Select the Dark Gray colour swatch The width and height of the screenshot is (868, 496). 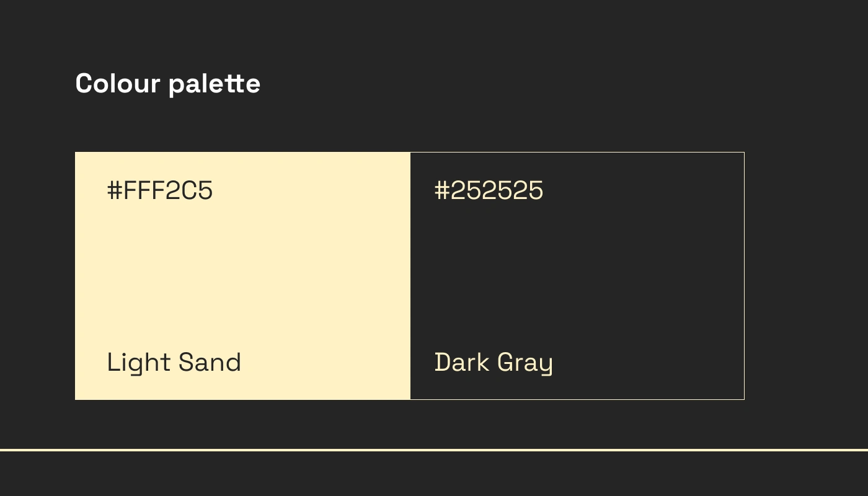pos(577,276)
